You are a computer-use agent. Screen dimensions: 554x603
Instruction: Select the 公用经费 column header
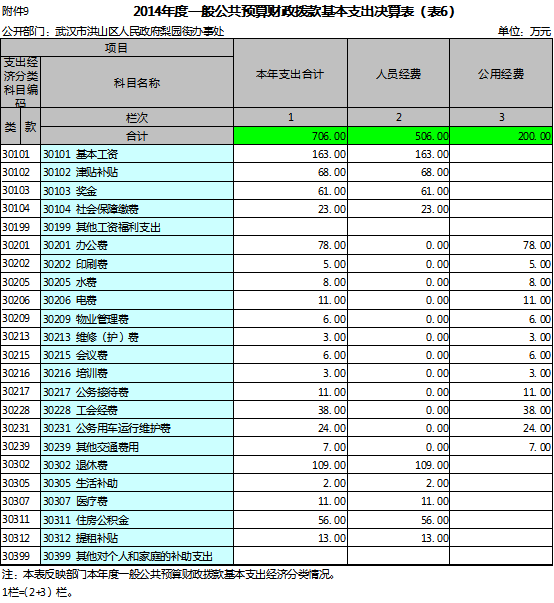(501, 73)
